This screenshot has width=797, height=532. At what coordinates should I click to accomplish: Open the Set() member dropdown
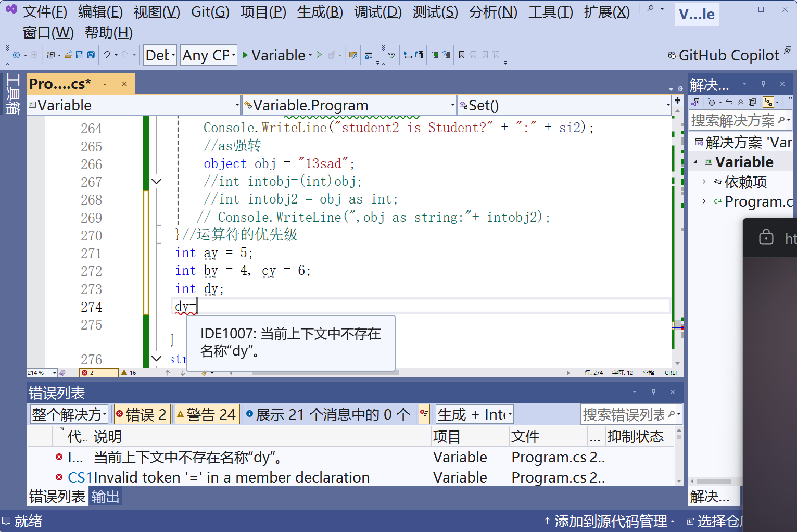(564, 105)
